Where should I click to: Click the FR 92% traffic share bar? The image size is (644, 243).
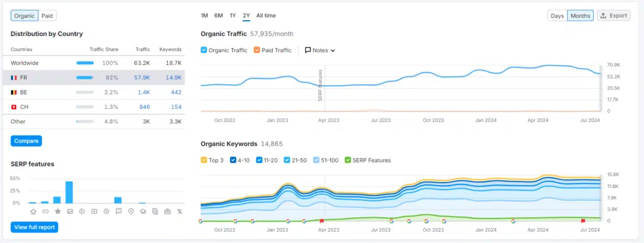pos(85,77)
